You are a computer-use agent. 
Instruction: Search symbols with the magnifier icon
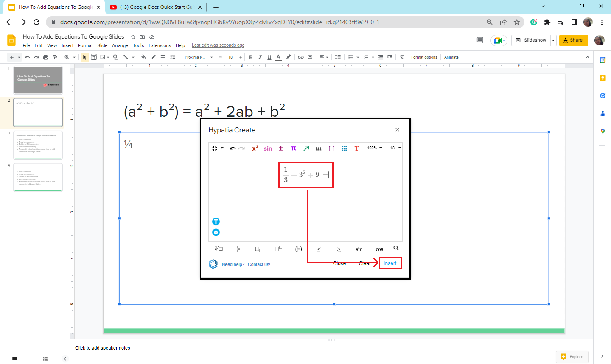tap(396, 248)
